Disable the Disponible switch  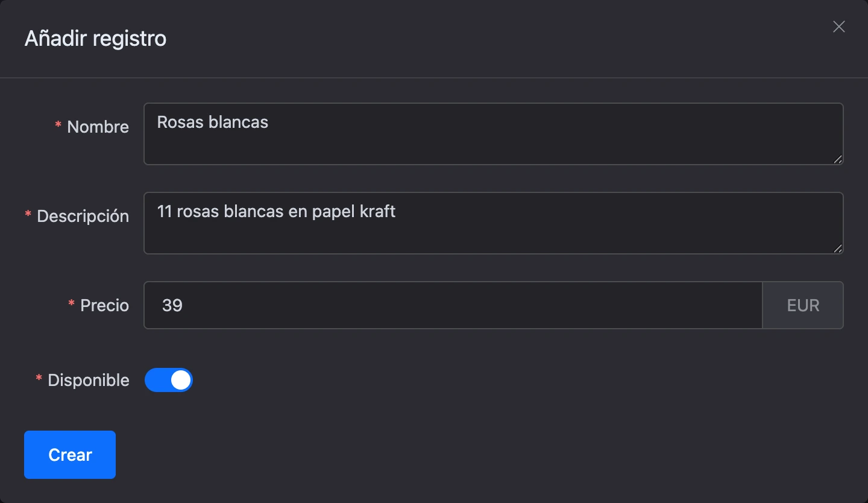(x=169, y=380)
